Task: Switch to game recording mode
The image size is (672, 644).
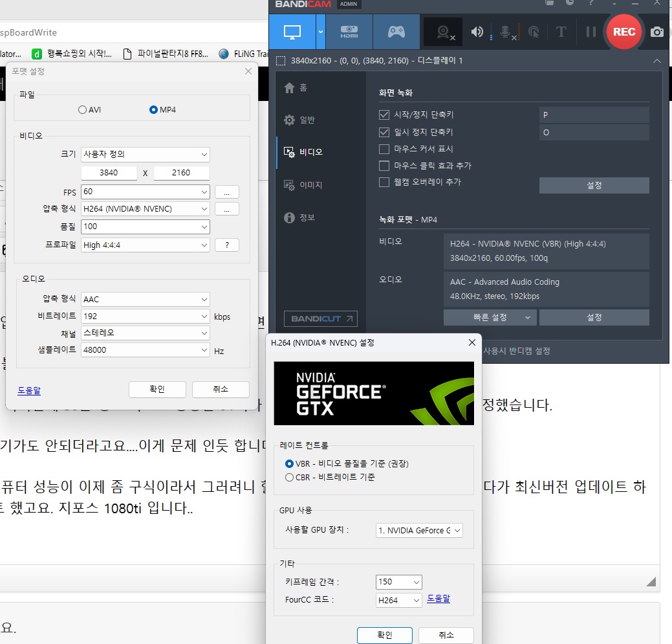Action: 396,32
